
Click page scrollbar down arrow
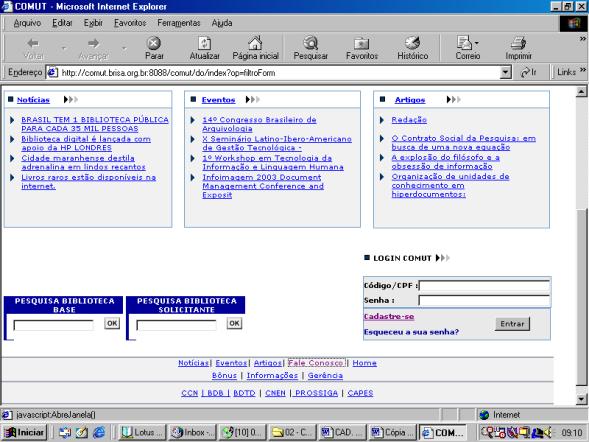click(x=581, y=399)
